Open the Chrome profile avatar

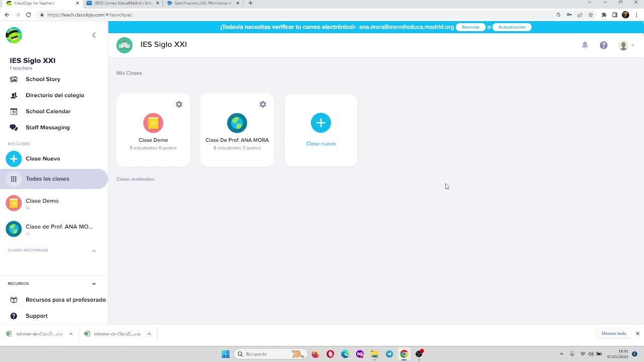point(625,15)
